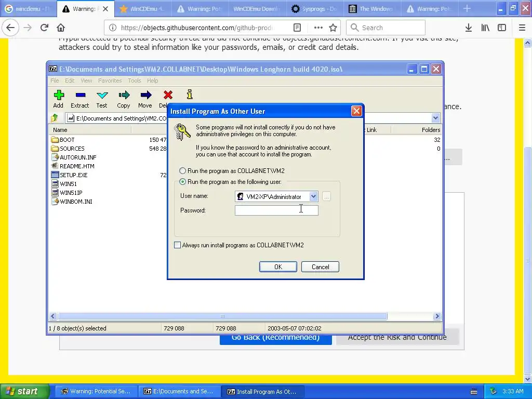
Task: Open the Windows Start button
Action: 24,391
